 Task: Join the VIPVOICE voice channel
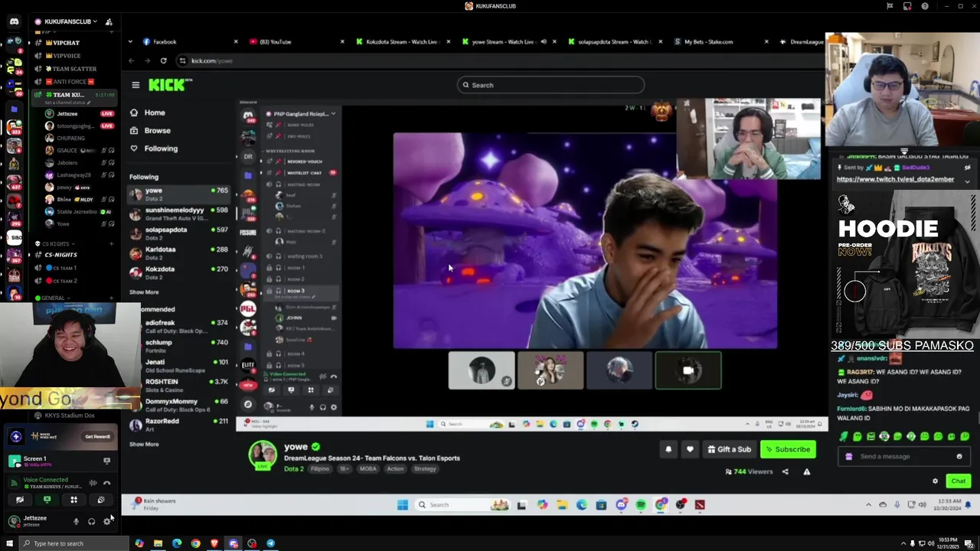coord(75,56)
